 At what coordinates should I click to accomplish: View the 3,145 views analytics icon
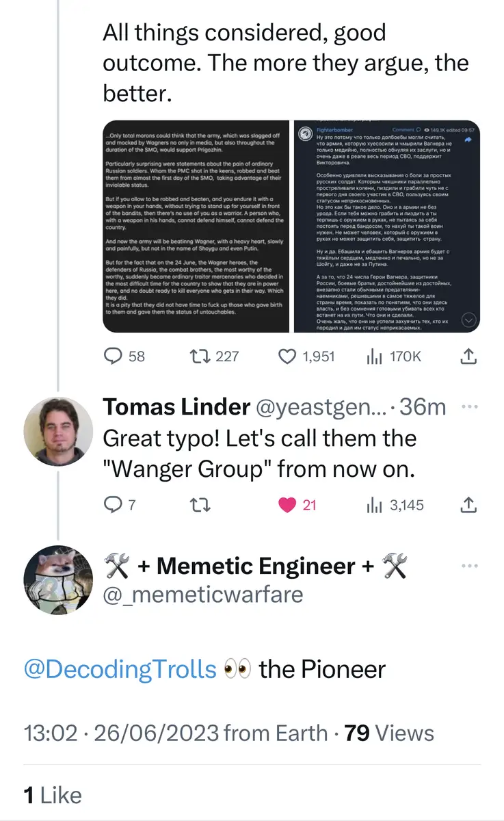point(374,505)
